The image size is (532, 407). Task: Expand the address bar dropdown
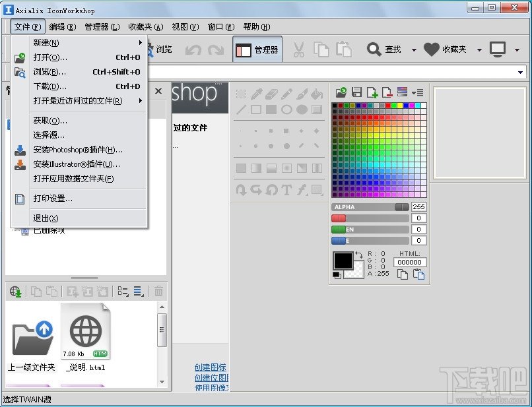pyautogui.click(x=521, y=71)
